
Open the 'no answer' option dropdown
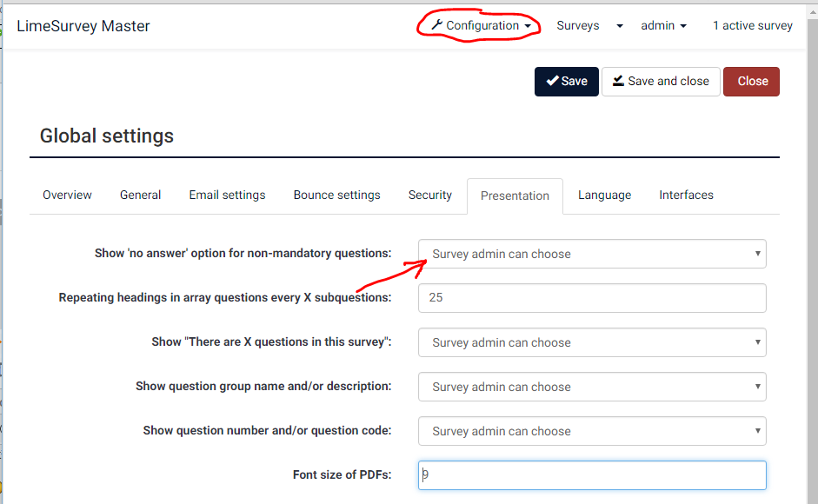tap(592, 255)
